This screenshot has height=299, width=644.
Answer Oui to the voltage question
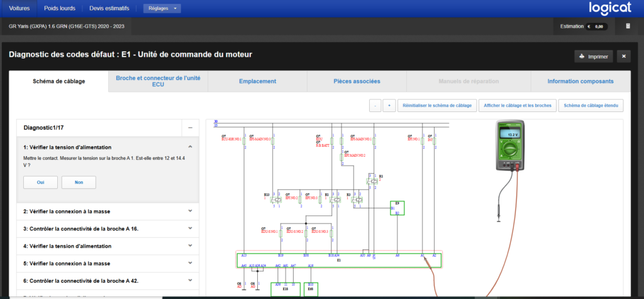click(x=40, y=182)
